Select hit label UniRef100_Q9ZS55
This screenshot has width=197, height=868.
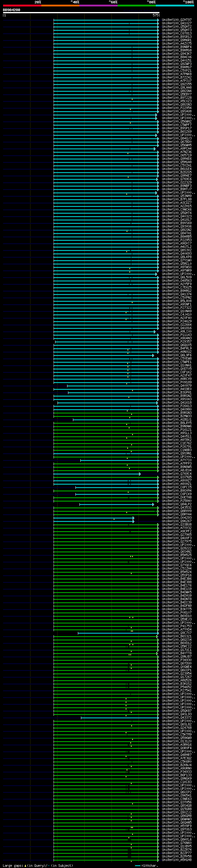tap(177, 84)
